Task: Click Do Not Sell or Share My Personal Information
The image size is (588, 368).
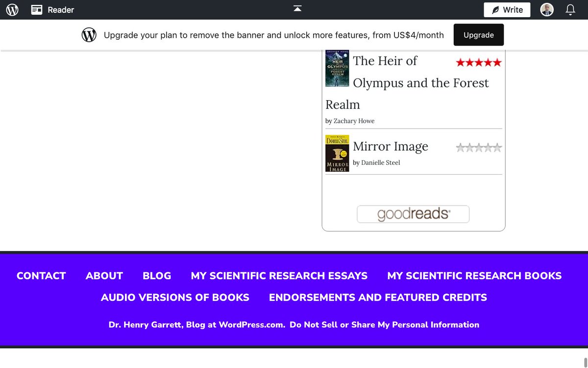Action: click(x=384, y=325)
